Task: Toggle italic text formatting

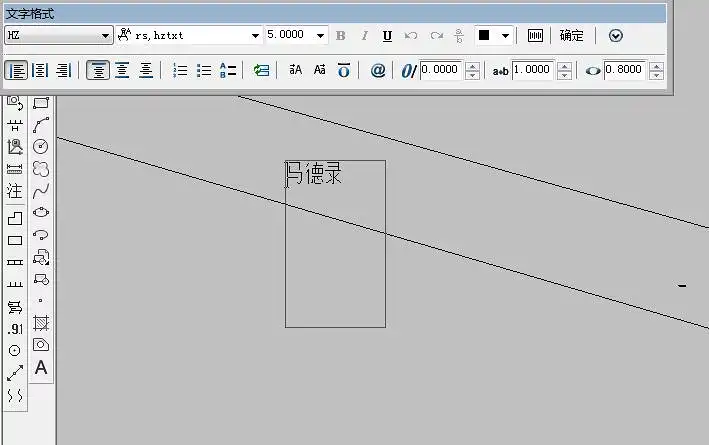Action: coord(364,36)
